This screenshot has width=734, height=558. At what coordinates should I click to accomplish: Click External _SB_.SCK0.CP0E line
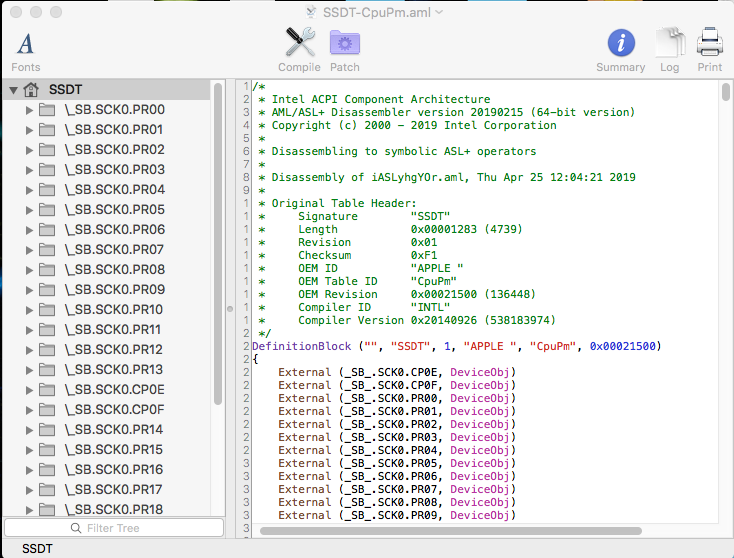click(397, 372)
